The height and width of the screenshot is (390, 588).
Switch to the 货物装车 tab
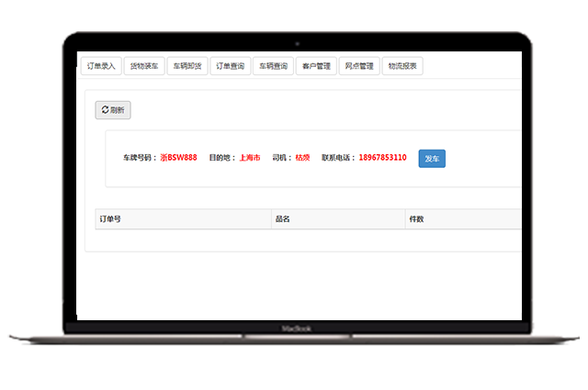click(x=144, y=66)
